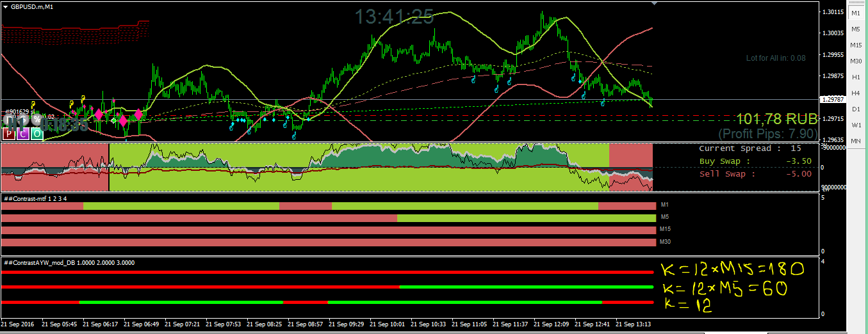Click the #901629 order label on chart
This screenshot has height=334, width=868.
(18, 112)
